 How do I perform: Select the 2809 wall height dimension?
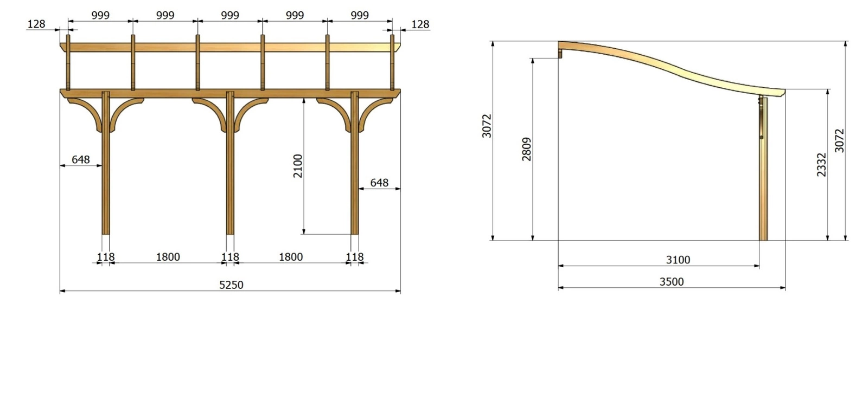[x=526, y=149]
